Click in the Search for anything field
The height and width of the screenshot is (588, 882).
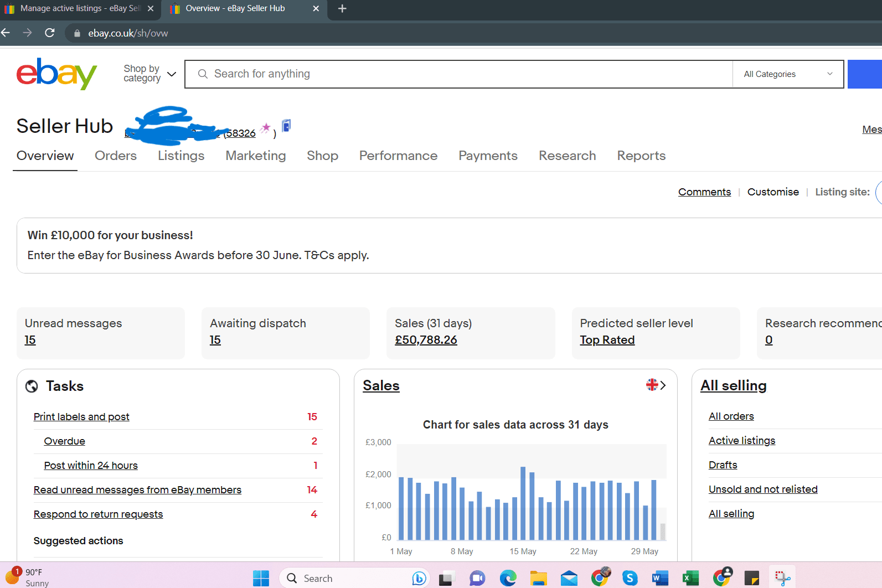[458, 74]
